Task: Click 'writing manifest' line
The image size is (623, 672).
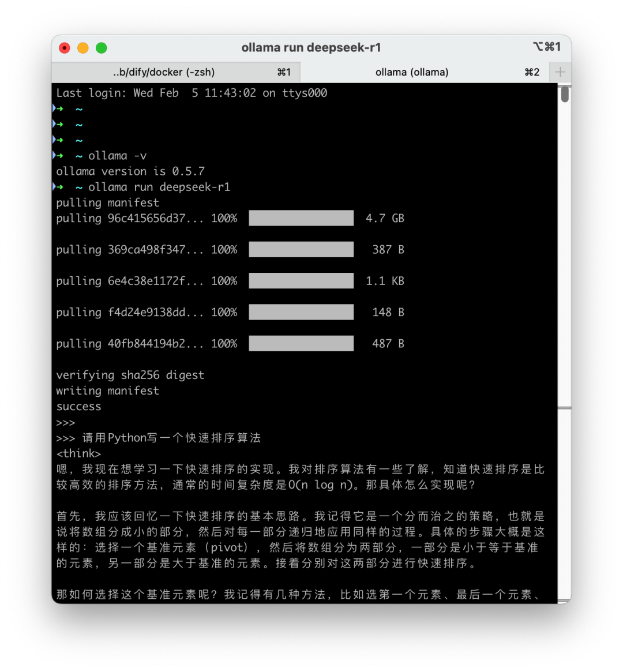Action: point(107,391)
